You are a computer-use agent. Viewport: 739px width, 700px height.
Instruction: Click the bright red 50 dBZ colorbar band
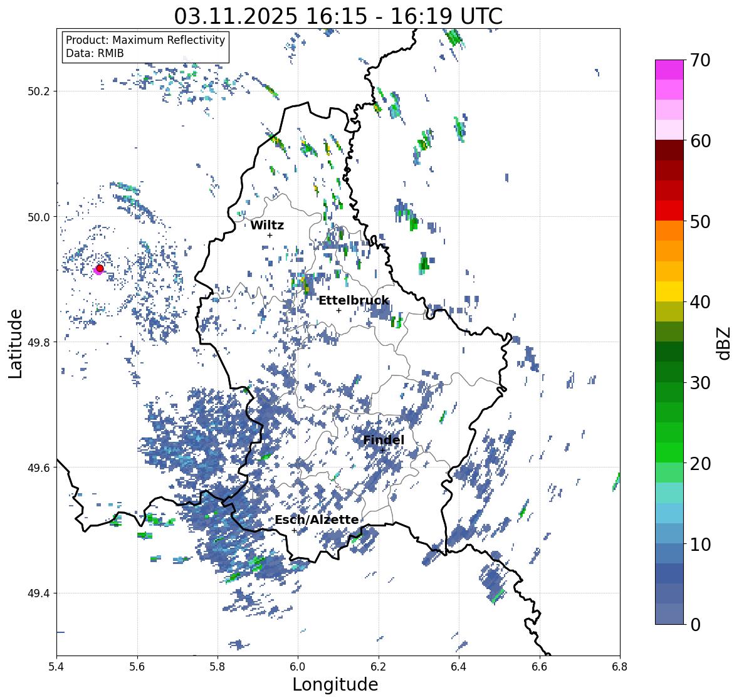(x=669, y=211)
